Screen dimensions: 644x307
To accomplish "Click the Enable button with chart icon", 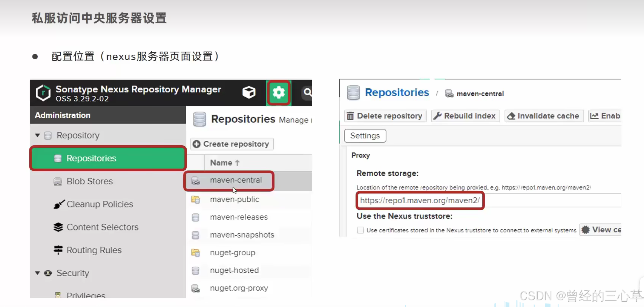I will 605,116.
